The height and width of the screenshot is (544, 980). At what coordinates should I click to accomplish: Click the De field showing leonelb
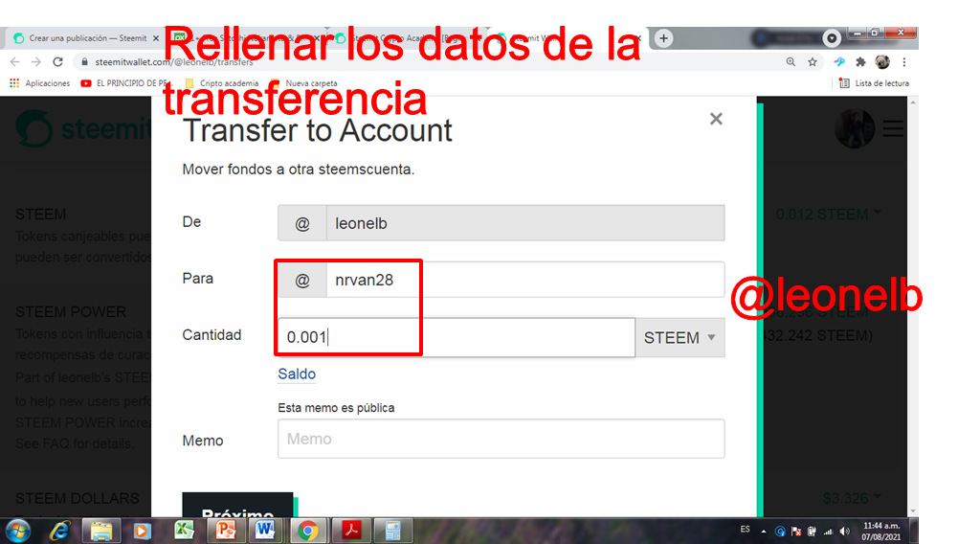[525, 223]
